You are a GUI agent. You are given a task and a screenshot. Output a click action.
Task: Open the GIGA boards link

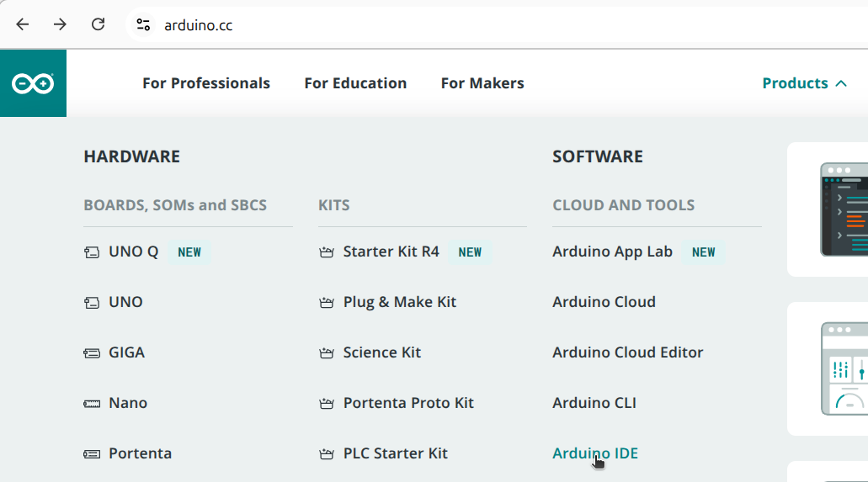point(127,352)
